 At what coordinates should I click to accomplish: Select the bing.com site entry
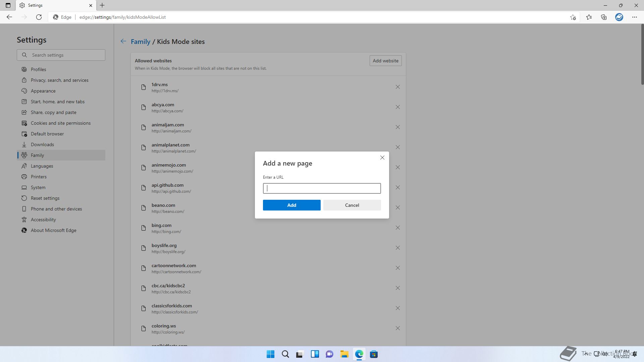[268, 228]
